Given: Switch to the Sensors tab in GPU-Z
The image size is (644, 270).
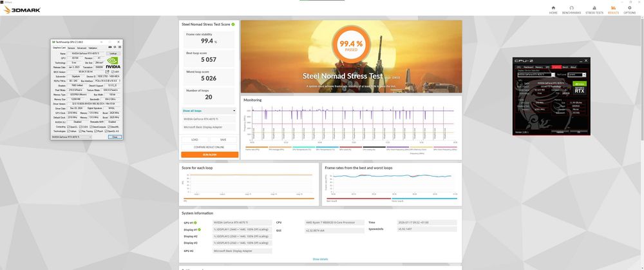Looking at the screenshot, I should (71, 48).
